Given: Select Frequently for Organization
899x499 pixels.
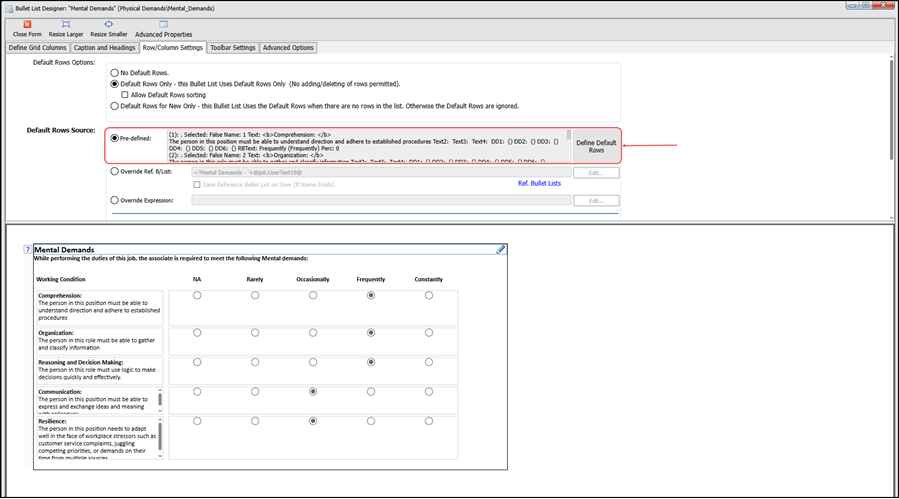Looking at the screenshot, I should coord(371,333).
